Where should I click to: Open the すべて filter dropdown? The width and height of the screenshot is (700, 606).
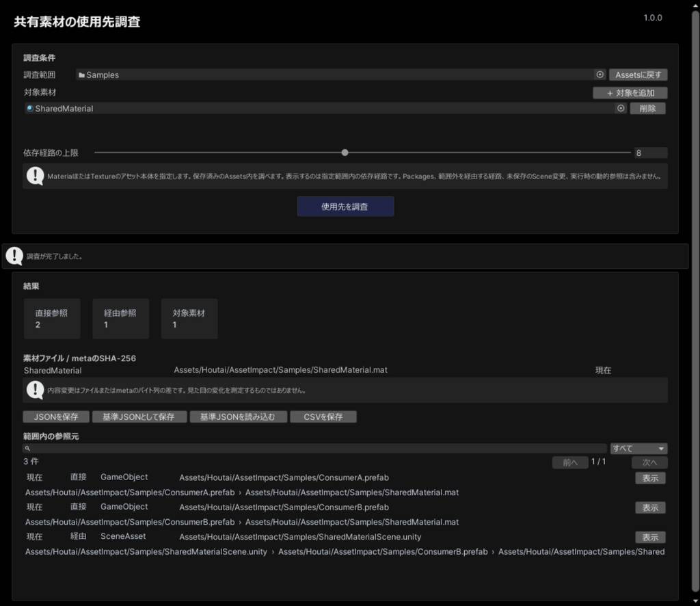(639, 449)
